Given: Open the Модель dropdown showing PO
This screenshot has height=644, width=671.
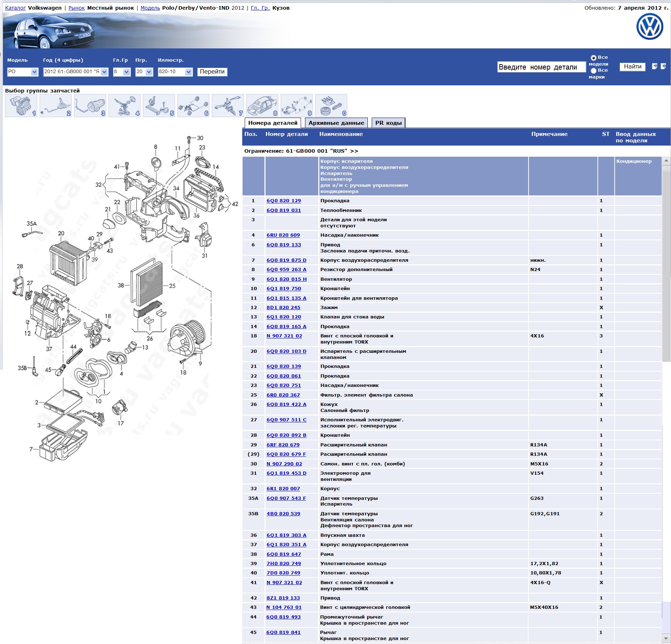Looking at the screenshot, I should [23, 72].
